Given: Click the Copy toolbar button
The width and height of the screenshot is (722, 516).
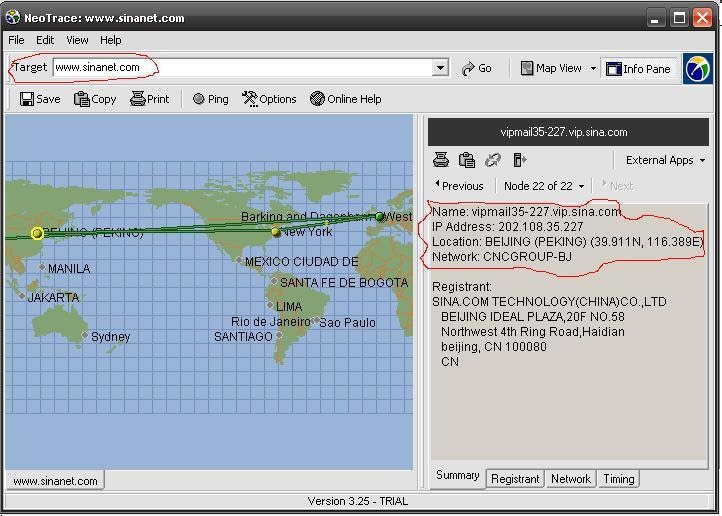Looking at the screenshot, I should pos(95,99).
